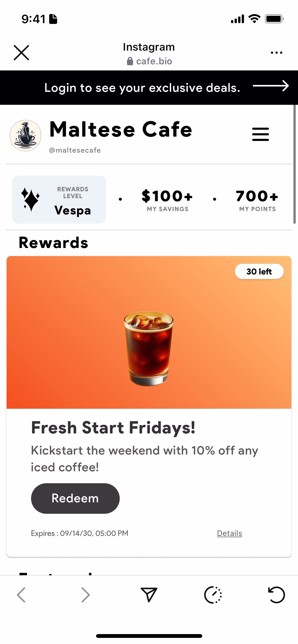Screen dimensions: 298x644
Task: Tap Login to see your exclusive deals
Action: coord(142,88)
